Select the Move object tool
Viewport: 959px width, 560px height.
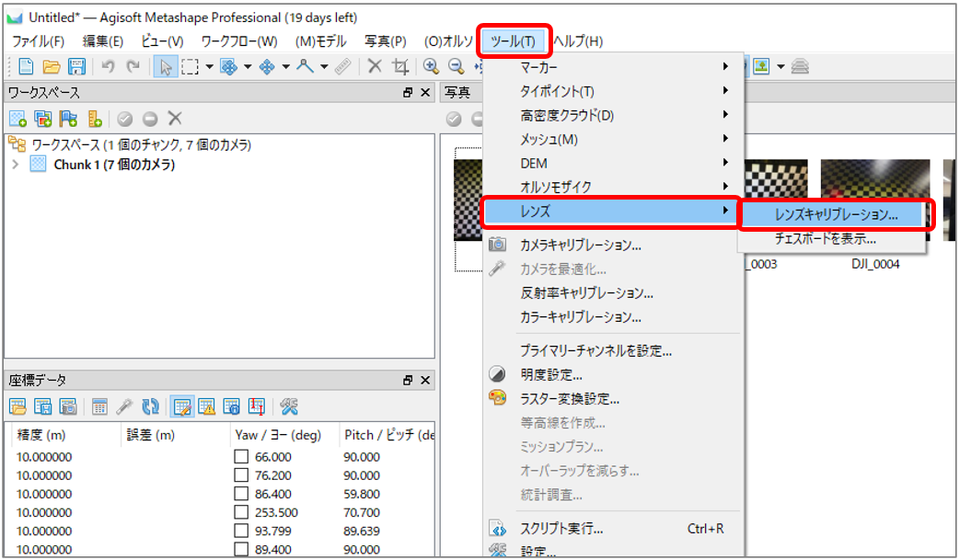(x=267, y=66)
